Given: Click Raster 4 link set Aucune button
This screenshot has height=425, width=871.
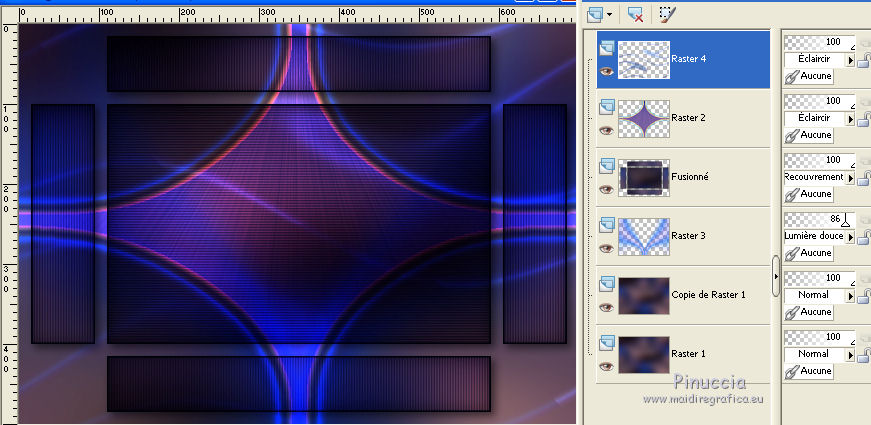Looking at the screenshot, I should click(x=809, y=76).
